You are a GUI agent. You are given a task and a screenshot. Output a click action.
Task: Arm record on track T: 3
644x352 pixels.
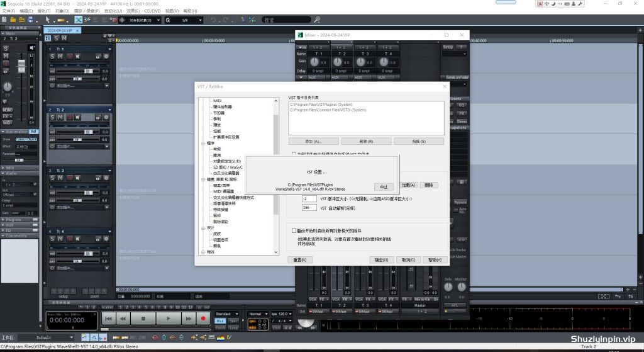point(69,178)
